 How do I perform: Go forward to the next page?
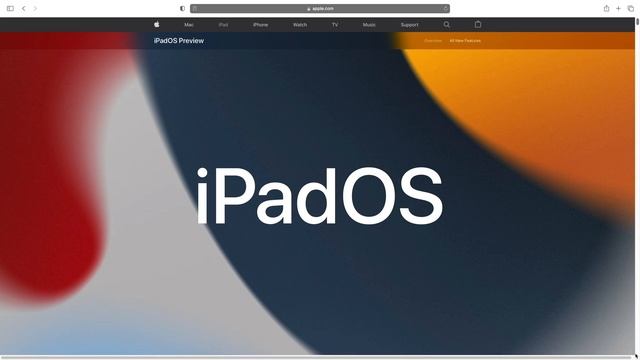(x=35, y=8)
